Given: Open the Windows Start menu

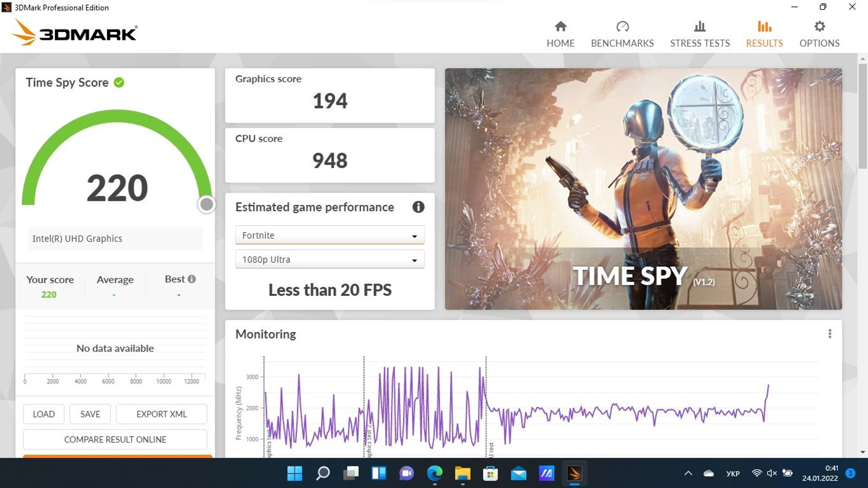Looking at the screenshot, I should click(294, 473).
